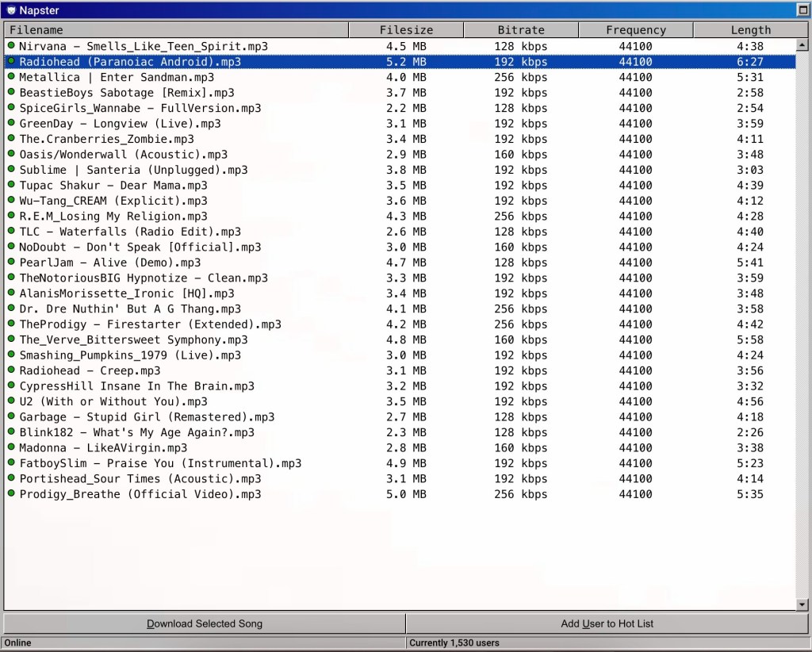
Task: Click green dot beside Prodigy_Breathe file
Action: [11, 493]
